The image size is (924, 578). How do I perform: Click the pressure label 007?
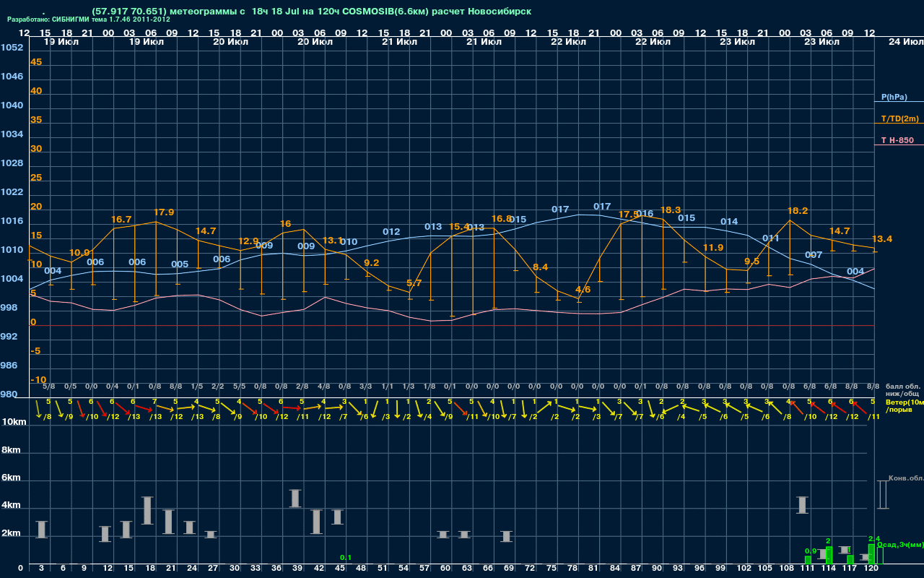(x=814, y=255)
